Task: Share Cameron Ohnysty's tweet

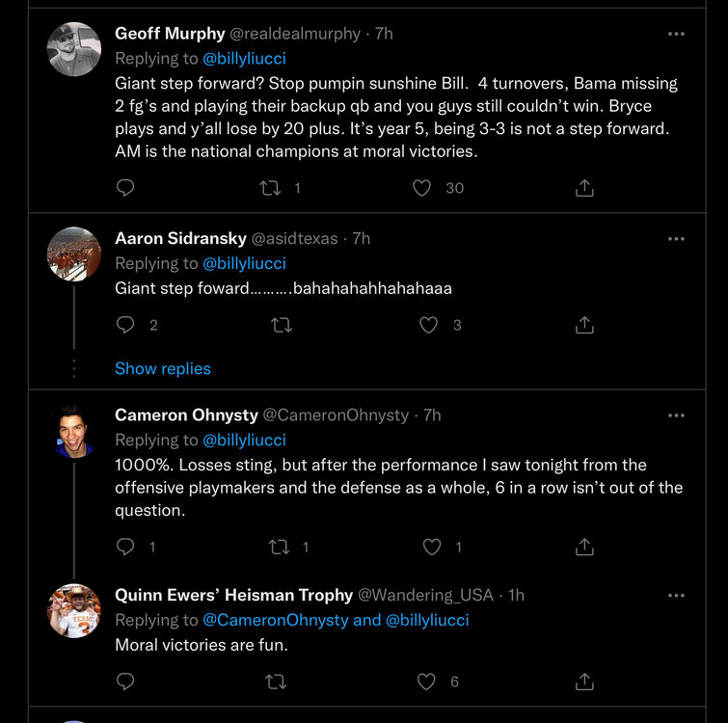Action: (x=584, y=547)
